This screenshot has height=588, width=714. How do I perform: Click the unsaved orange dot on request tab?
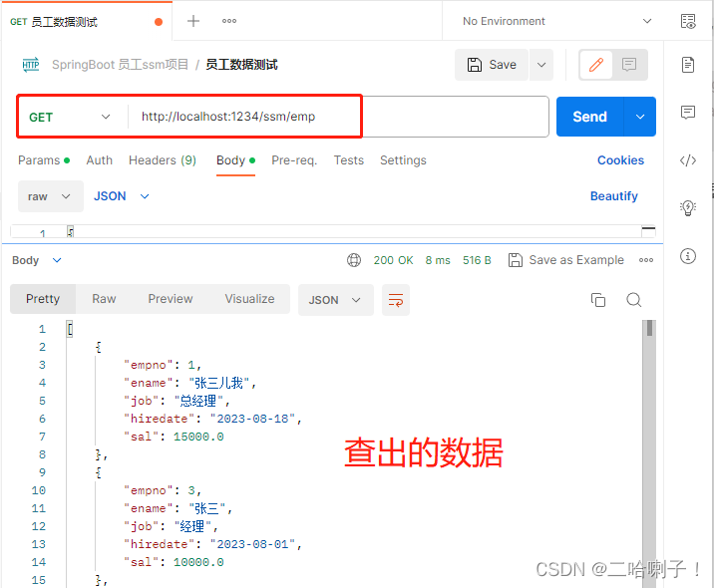[159, 22]
